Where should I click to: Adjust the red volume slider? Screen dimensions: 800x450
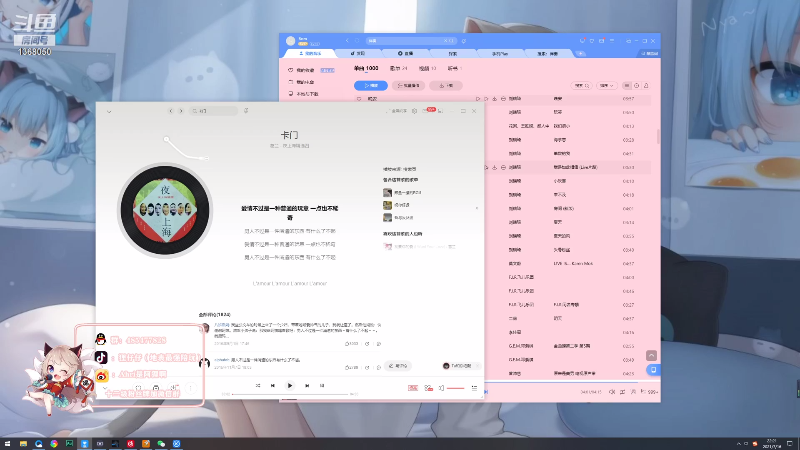click(456, 388)
